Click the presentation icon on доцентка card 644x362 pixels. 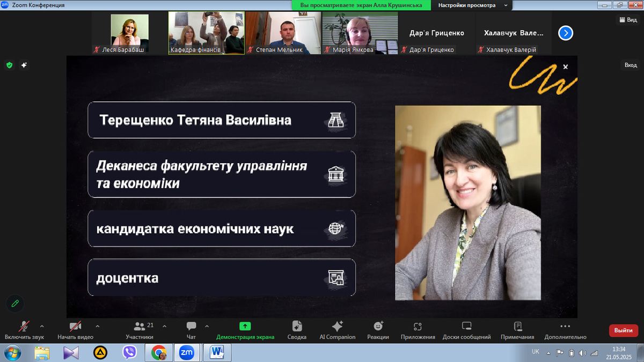(336, 278)
